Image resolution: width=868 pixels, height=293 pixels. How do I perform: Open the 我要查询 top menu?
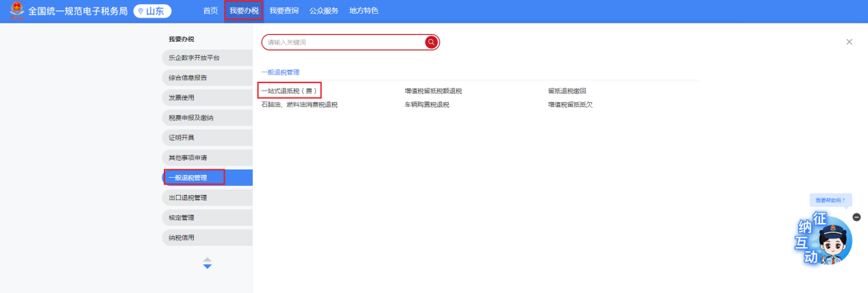284,11
